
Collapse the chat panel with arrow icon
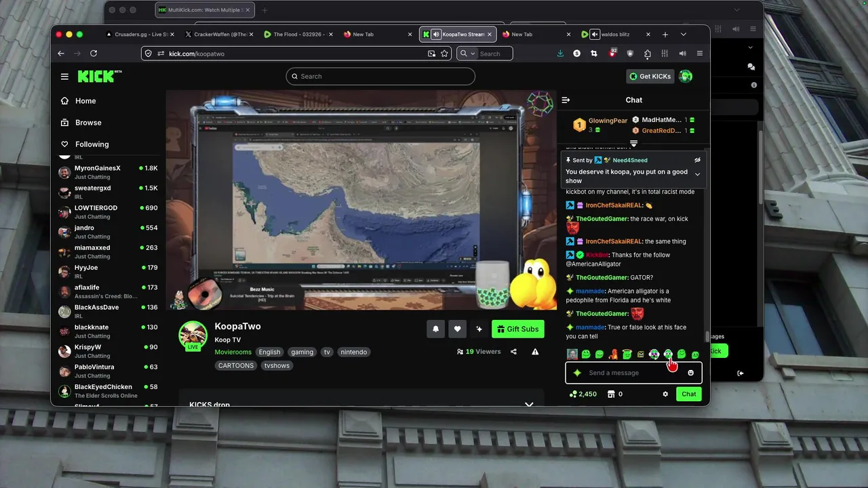click(x=566, y=100)
